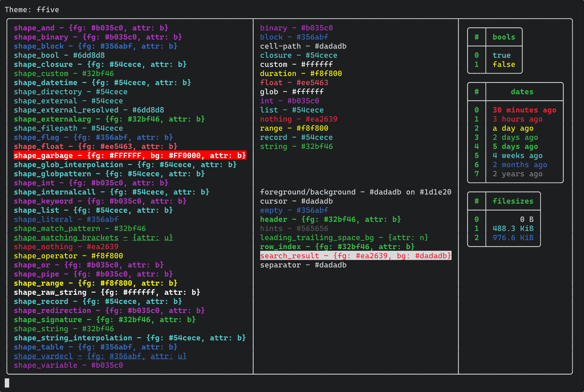Click '2 years ago' date cell
Image resolution: width=584 pixels, height=392 pixels.
coord(517,174)
